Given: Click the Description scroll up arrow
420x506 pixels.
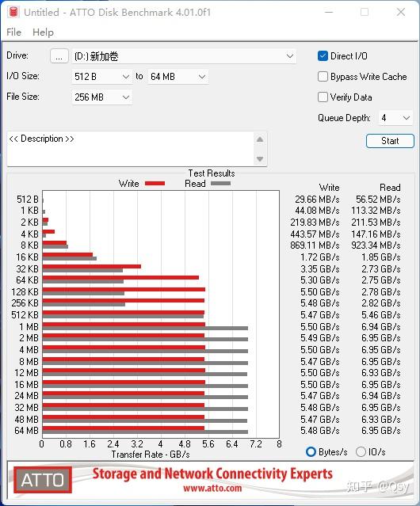Looking at the screenshot, I should click(260, 139).
